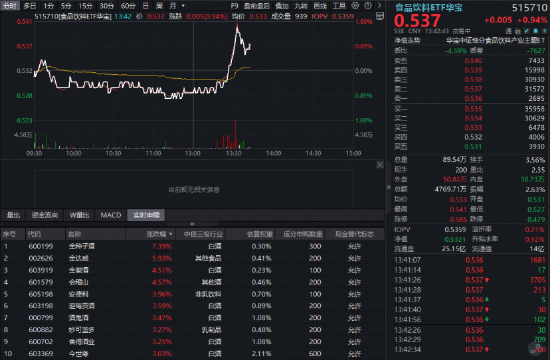Select the 30分 period tab
The width and height of the screenshot is (550, 360).
107,6
